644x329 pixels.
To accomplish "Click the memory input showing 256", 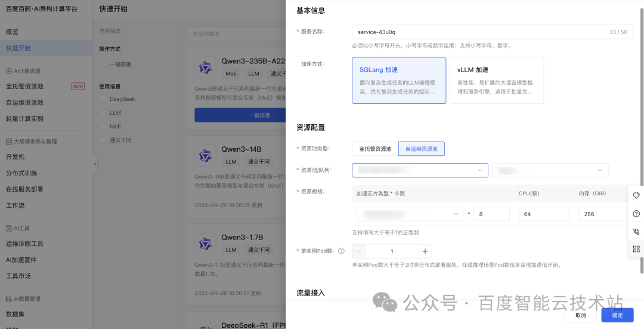I will [603, 214].
